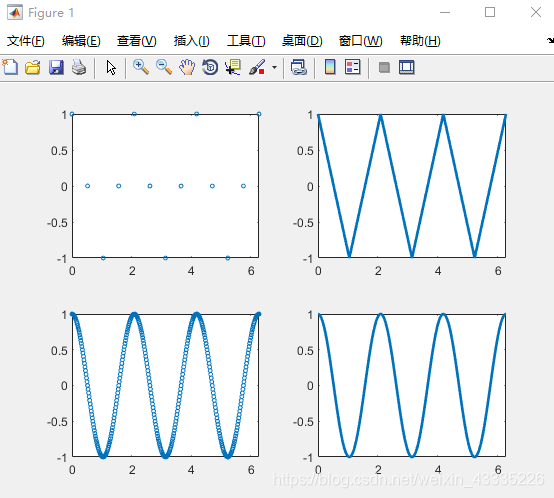The height and width of the screenshot is (498, 554).
Task: Open the 插入(I) menu
Action: coord(192,41)
